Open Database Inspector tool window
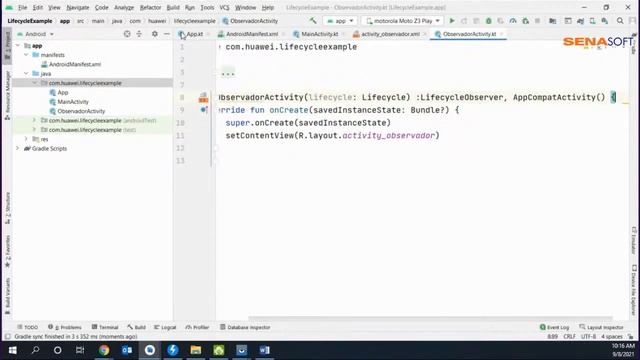The width and height of the screenshot is (640, 360). click(245, 327)
